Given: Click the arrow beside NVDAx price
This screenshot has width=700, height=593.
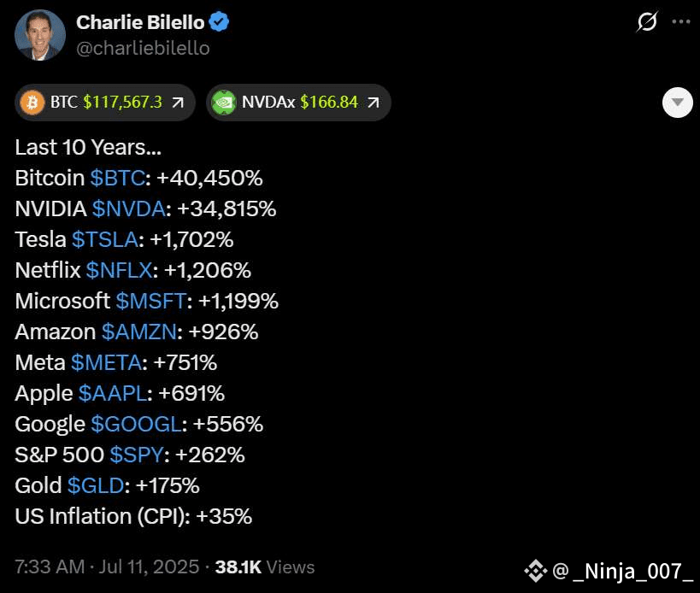Looking at the screenshot, I should pyautogui.click(x=374, y=103).
